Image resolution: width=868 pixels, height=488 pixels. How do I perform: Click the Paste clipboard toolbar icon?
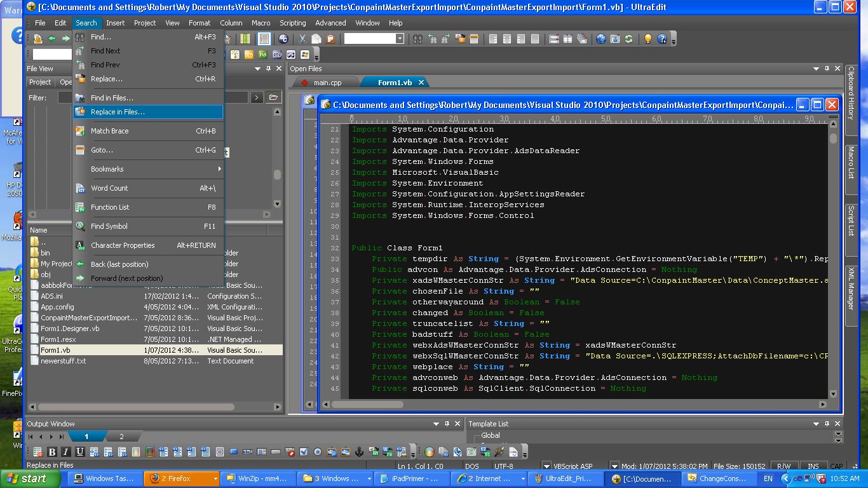330,39
